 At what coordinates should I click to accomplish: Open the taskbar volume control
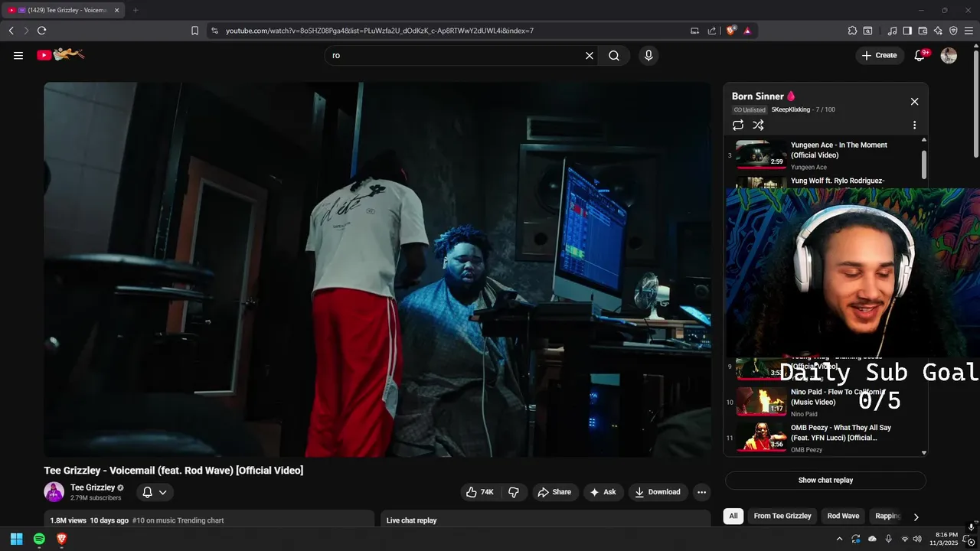coord(917,539)
